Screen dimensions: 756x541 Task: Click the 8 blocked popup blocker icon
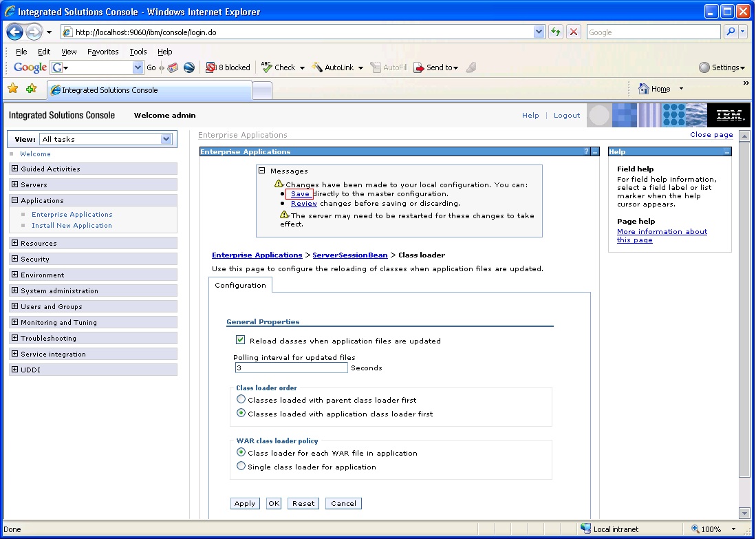[x=210, y=67]
